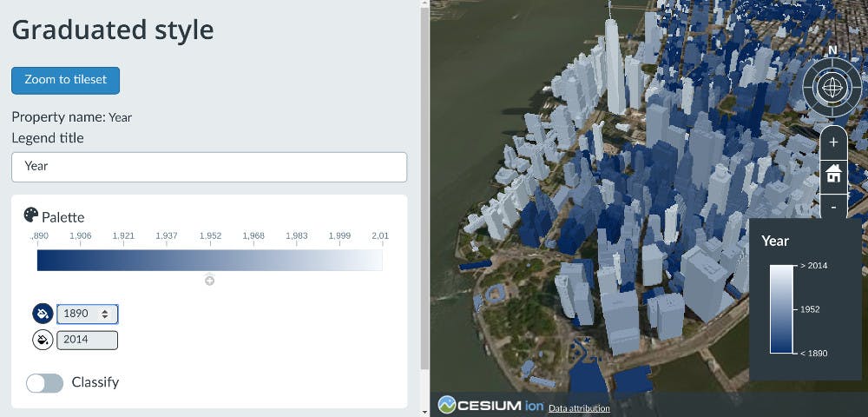Click the white paint bucket color icon
Image resolution: width=868 pixels, height=417 pixels.
point(42,340)
